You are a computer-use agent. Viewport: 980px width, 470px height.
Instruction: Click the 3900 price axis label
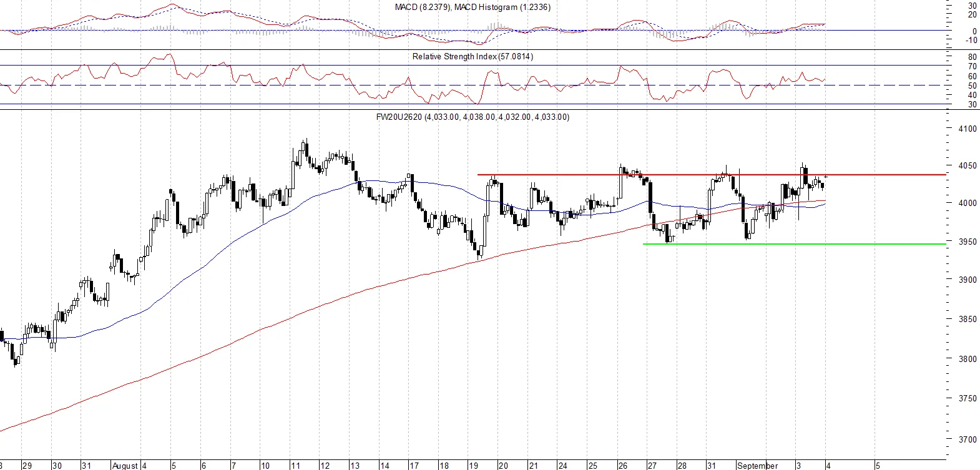pyautogui.click(x=968, y=280)
